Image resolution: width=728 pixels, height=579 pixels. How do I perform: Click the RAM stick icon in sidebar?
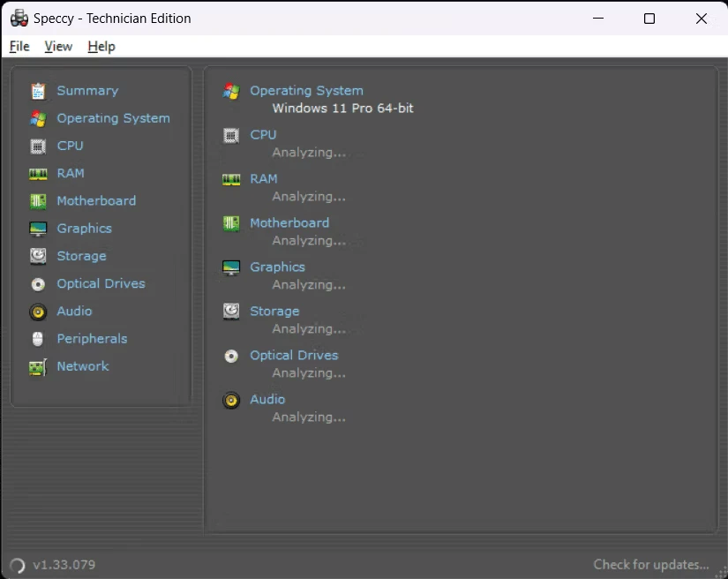[x=38, y=174]
